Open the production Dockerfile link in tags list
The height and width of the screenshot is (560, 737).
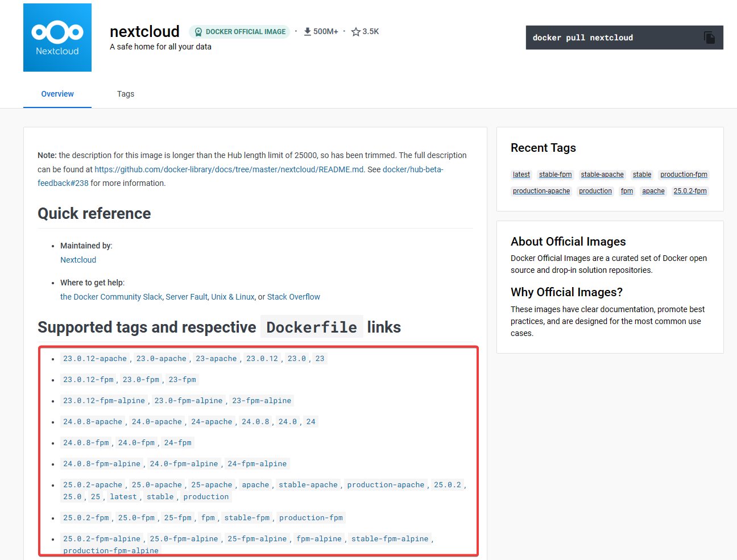(206, 497)
